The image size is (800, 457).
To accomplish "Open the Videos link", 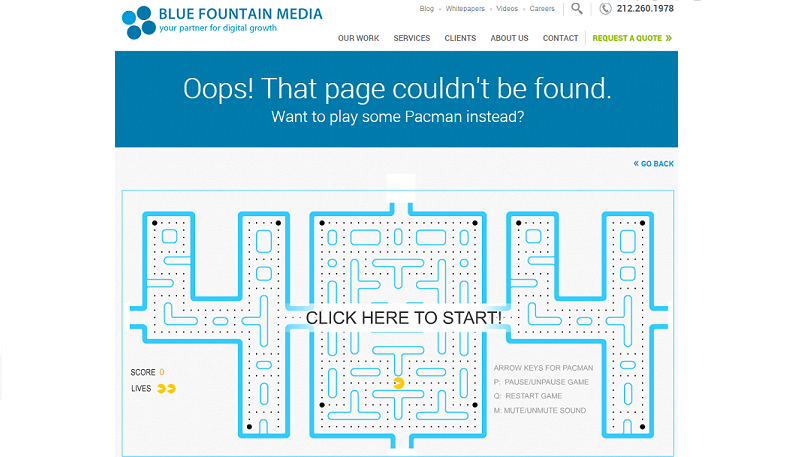I will pyautogui.click(x=507, y=9).
